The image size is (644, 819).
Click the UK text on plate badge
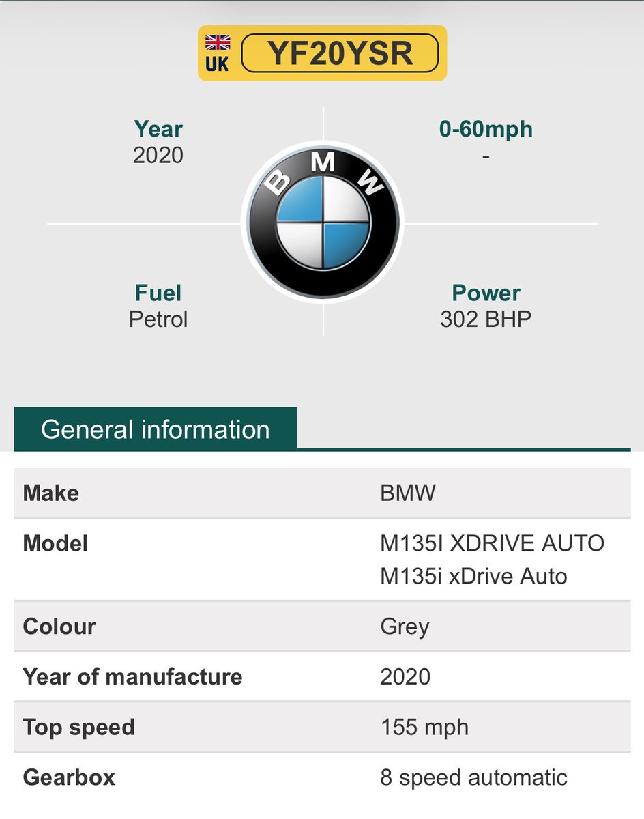point(218,65)
